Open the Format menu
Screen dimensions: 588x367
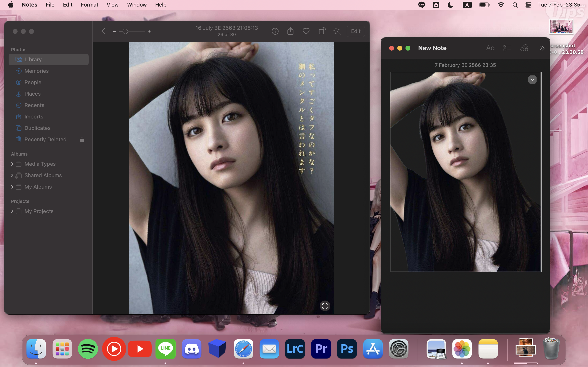[89, 5]
